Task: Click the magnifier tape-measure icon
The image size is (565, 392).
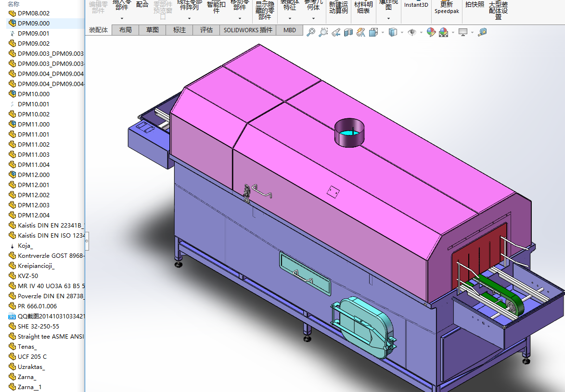Action: click(482, 32)
